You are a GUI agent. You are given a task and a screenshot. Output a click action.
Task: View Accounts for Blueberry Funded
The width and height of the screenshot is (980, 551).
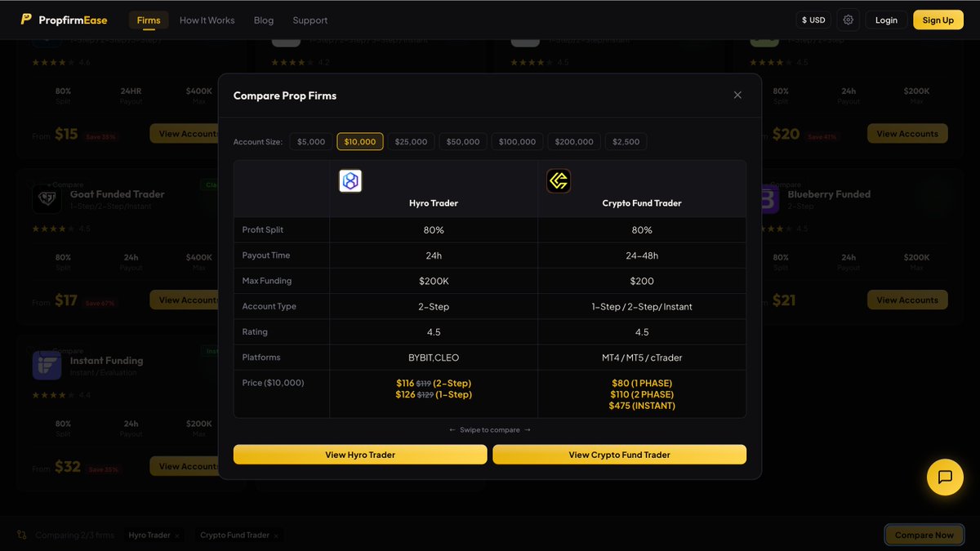(907, 300)
